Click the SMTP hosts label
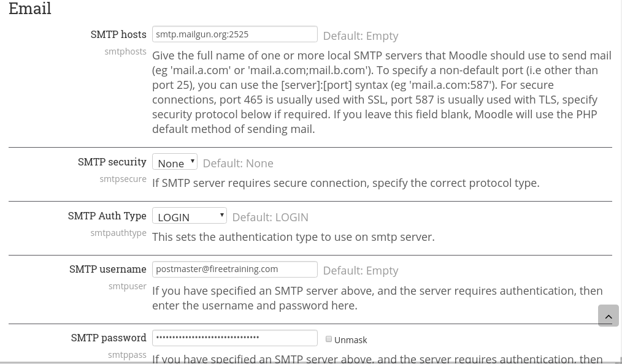 [118, 34]
